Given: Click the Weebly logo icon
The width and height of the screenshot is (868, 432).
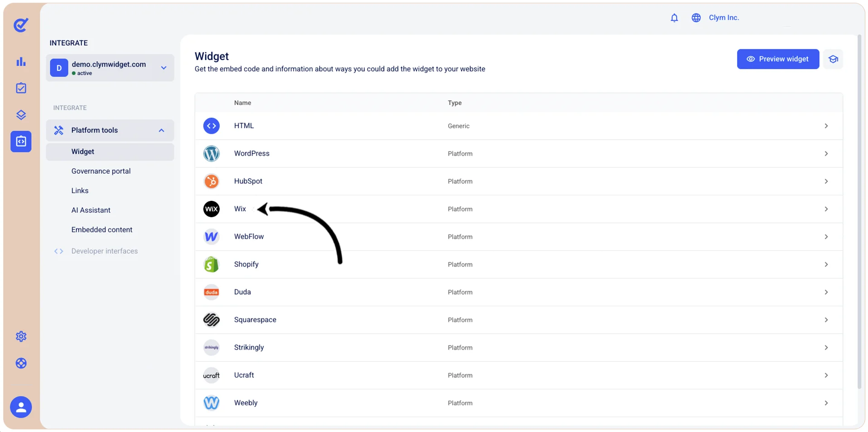Looking at the screenshot, I should click(211, 403).
